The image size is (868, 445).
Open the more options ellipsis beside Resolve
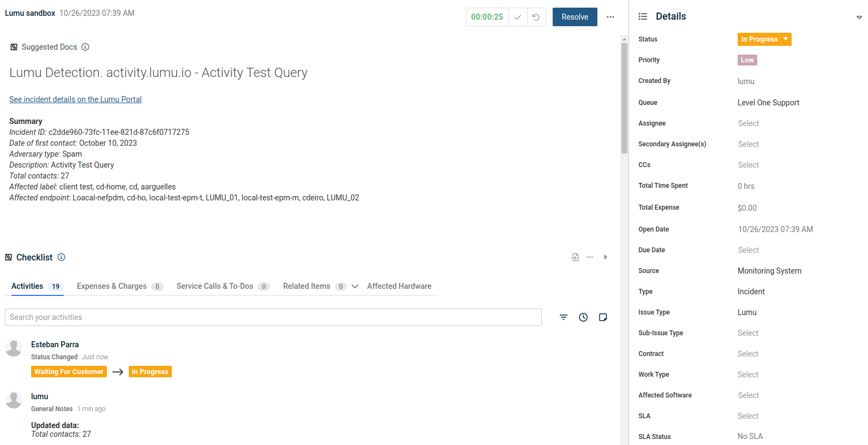tap(610, 17)
